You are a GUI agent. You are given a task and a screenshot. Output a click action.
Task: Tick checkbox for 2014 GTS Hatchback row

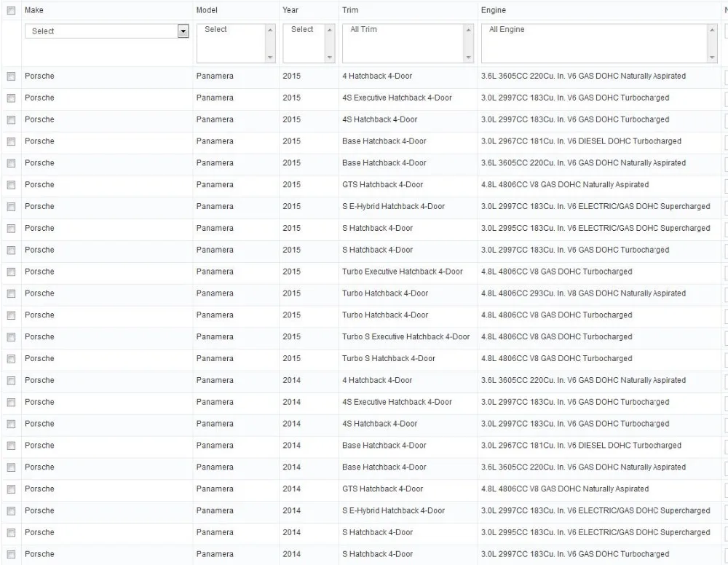click(x=11, y=489)
